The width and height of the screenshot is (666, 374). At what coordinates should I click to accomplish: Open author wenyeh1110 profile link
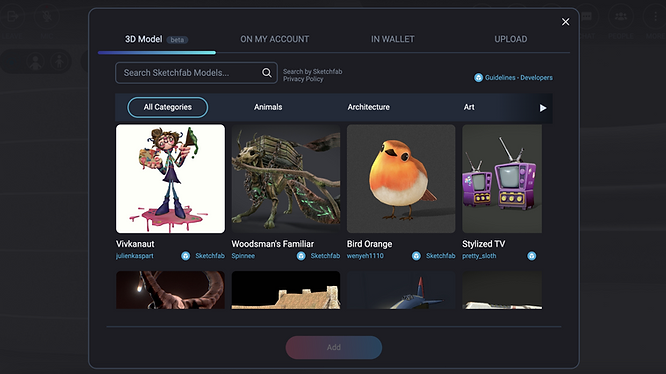pyautogui.click(x=365, y=256)
